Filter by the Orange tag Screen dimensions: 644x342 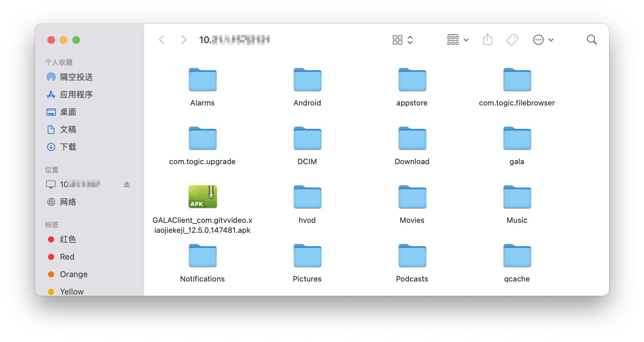(73, 274)
